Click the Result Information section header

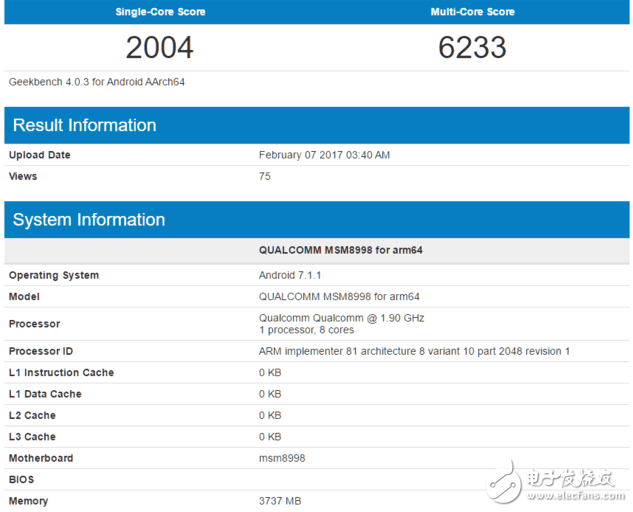coord(84,125)
